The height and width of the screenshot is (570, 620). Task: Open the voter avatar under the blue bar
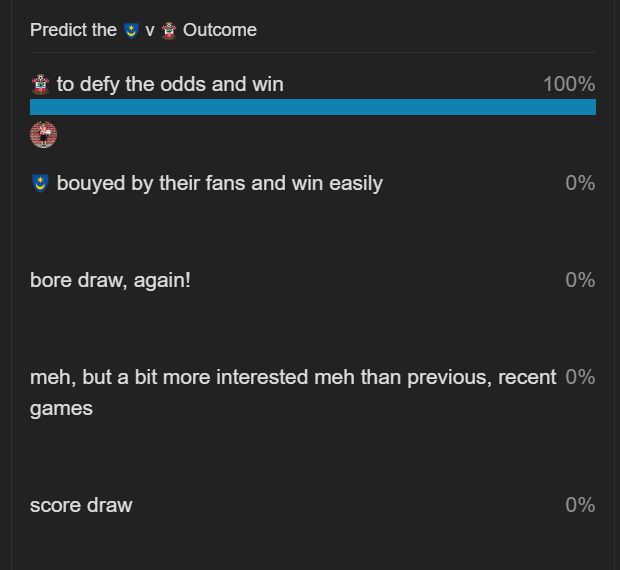(44, 134)
